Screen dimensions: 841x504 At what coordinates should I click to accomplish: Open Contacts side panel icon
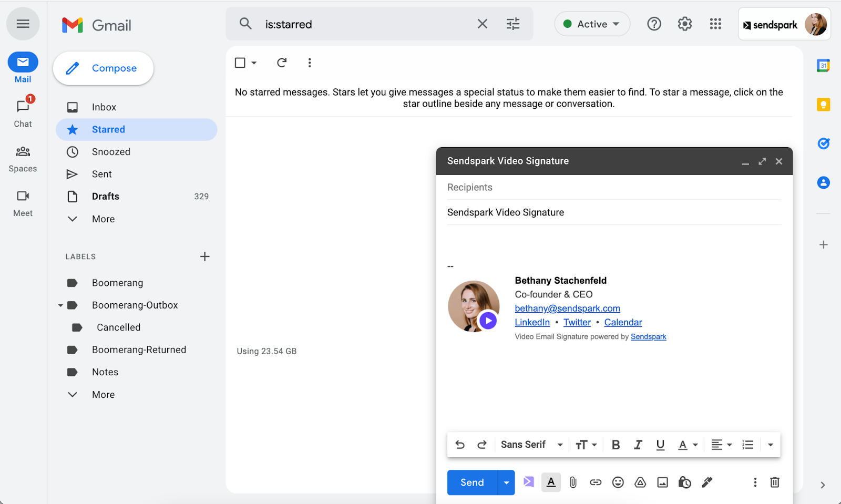tap(823, 183)
